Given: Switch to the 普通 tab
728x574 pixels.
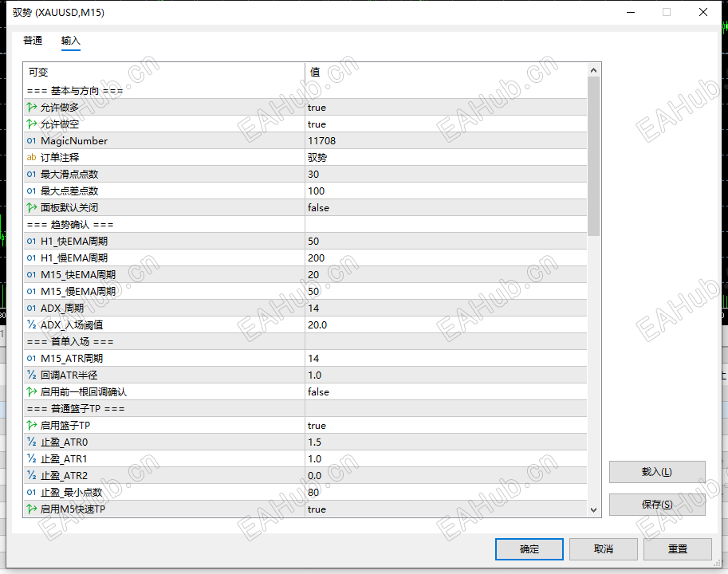Looking at the screenshot, I should pyautogui.click(x=33, y=41).
